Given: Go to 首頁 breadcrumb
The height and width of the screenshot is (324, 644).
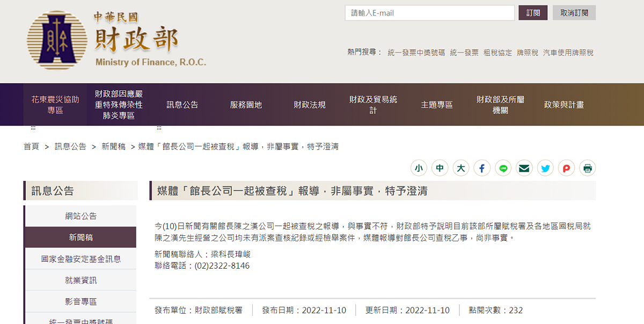Looking at the screenshot, I should 31,146.
